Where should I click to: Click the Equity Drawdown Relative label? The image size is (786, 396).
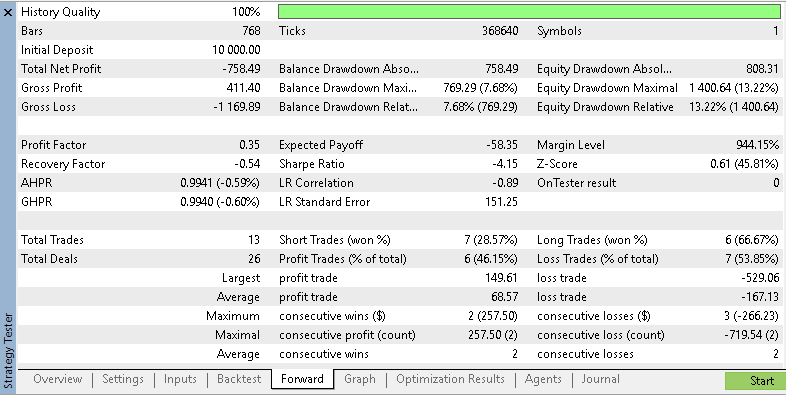605,107
